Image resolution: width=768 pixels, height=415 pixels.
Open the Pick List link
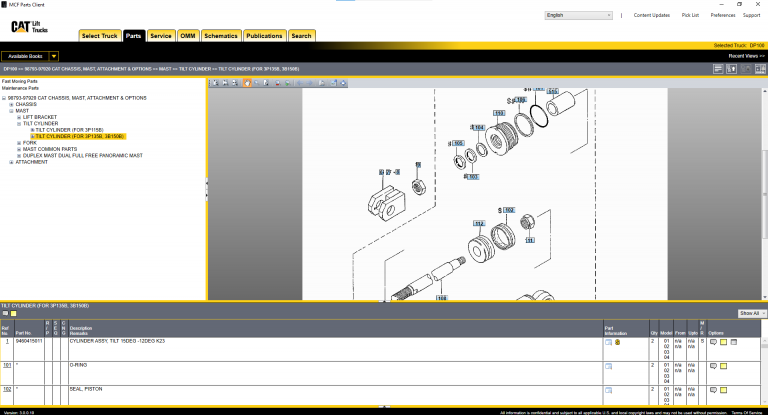click(x=690, y=15)
